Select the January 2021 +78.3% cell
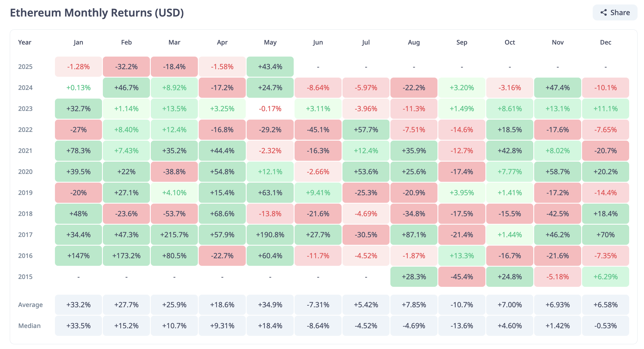This screenshot has width=644, height=349. 78,151
